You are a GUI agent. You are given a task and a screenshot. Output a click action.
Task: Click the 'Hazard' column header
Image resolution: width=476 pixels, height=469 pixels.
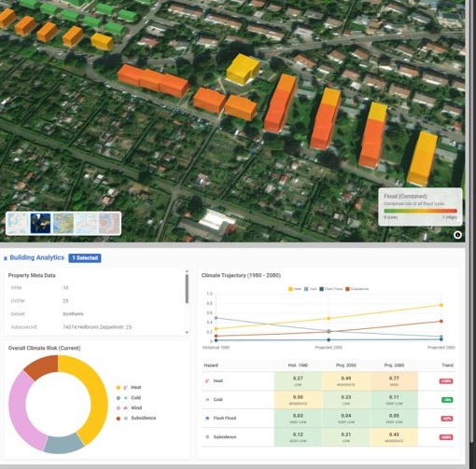pos(211,366)
